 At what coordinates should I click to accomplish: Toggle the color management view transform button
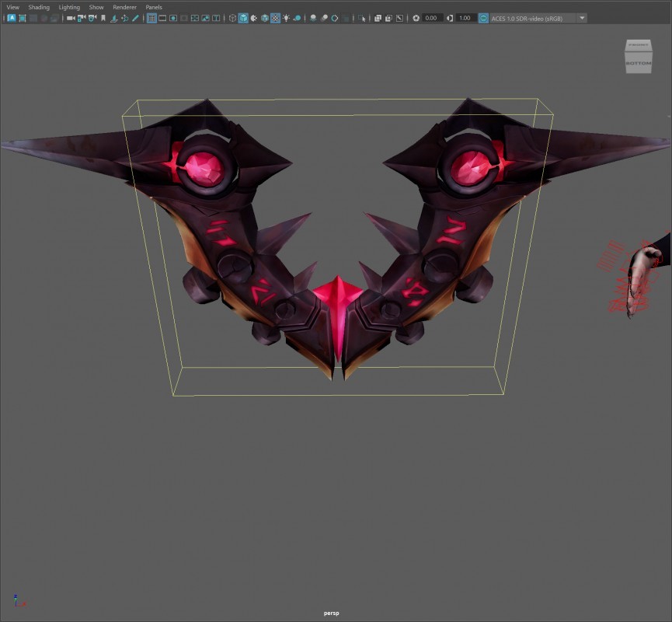(x=484, y=18)
